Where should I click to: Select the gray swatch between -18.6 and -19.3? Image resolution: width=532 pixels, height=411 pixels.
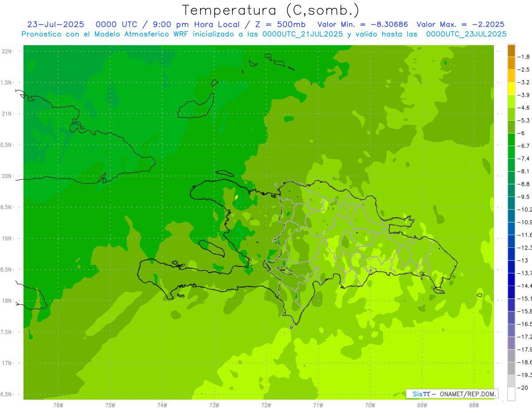click(x=511, y=368)
